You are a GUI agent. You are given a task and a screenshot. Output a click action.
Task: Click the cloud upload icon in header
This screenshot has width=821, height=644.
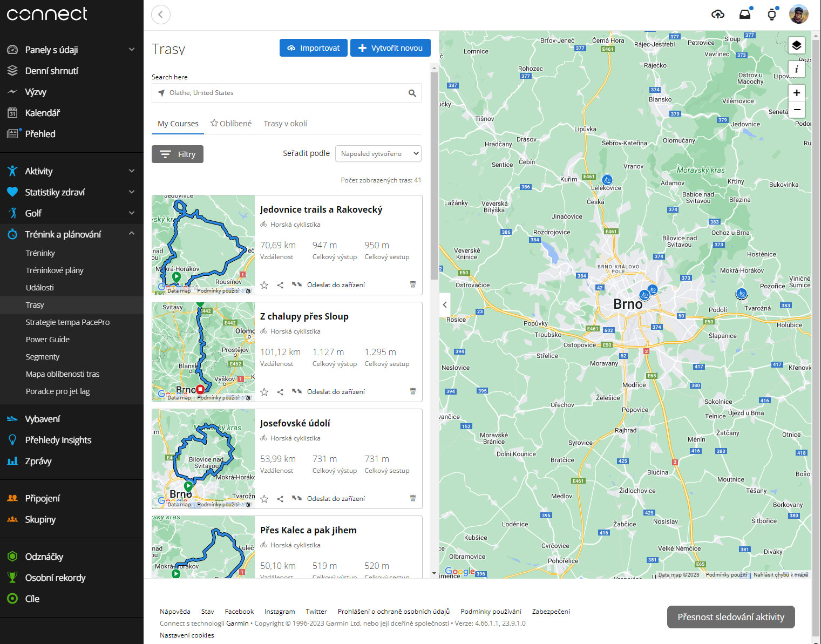click(x=717, y=15)
